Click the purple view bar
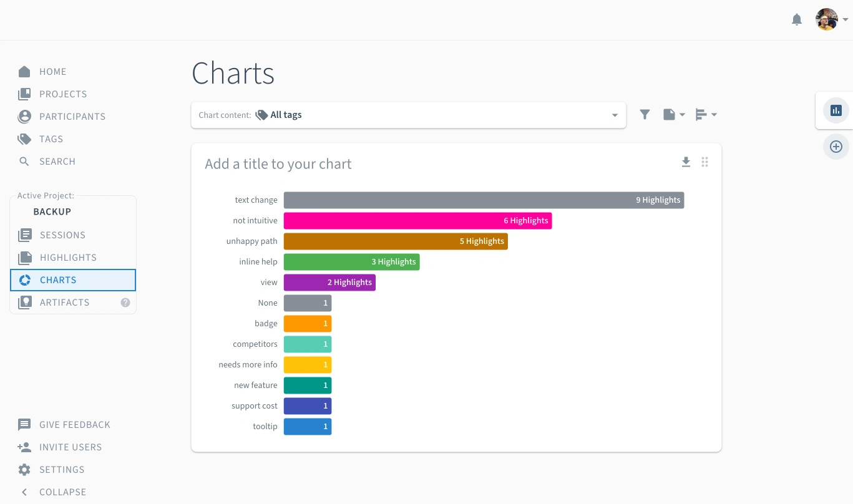 [329, 283]
